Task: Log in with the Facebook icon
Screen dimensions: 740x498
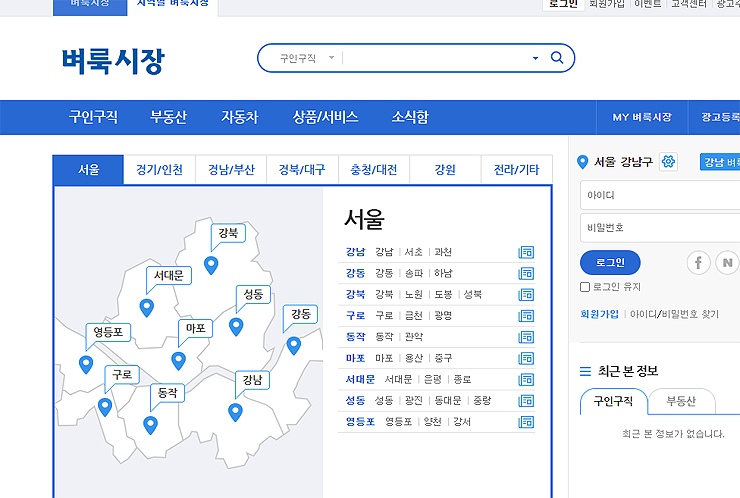Action: click(698, 262)
